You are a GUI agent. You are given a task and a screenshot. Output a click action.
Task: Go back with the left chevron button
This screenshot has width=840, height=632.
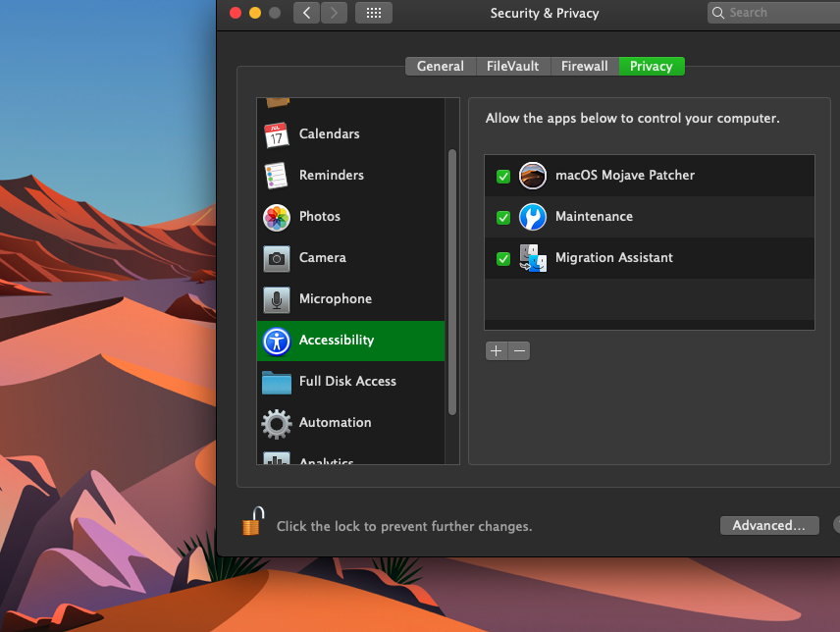306,13
